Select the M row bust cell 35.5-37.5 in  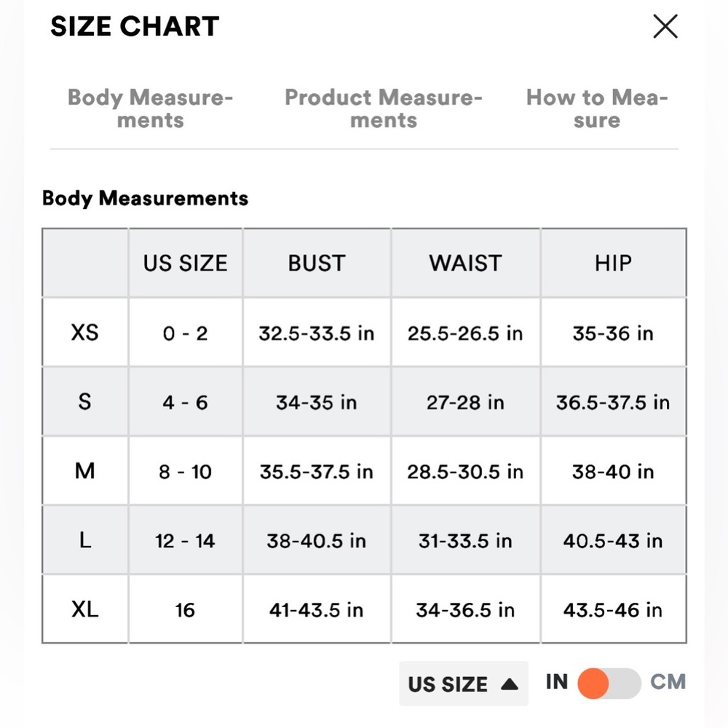click(317, 472)
